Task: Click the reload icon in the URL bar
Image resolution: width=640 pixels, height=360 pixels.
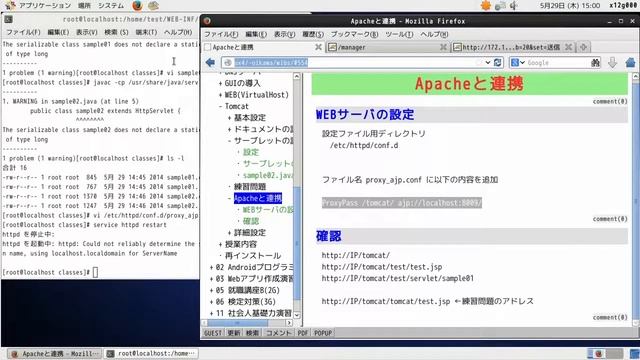Action: tap(498, 62)
